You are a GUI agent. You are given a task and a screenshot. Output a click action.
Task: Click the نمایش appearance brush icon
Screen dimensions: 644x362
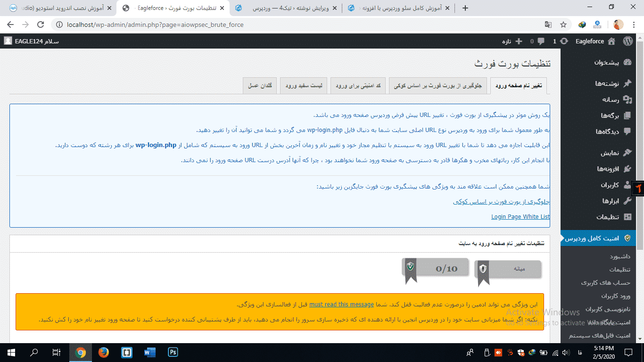click(627, 153)
